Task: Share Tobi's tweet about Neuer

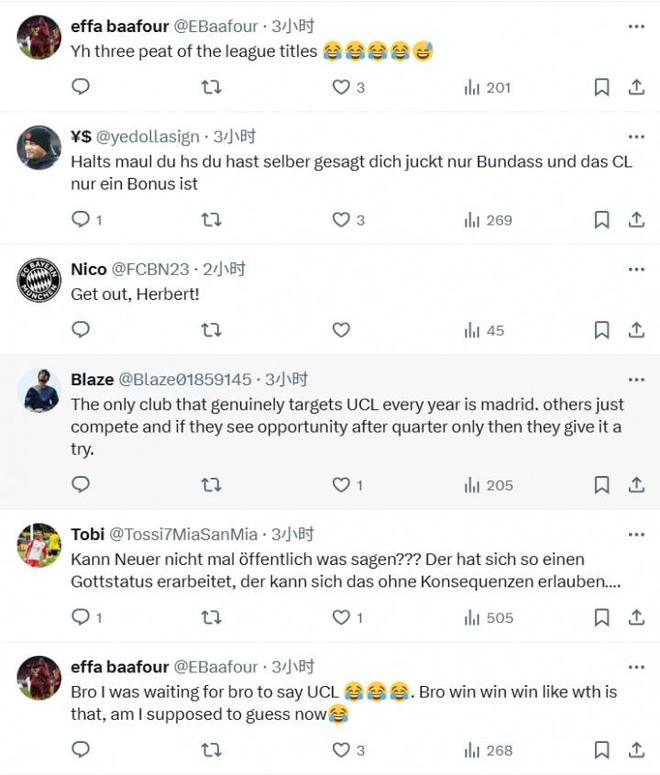Action: tap(636, 618)
